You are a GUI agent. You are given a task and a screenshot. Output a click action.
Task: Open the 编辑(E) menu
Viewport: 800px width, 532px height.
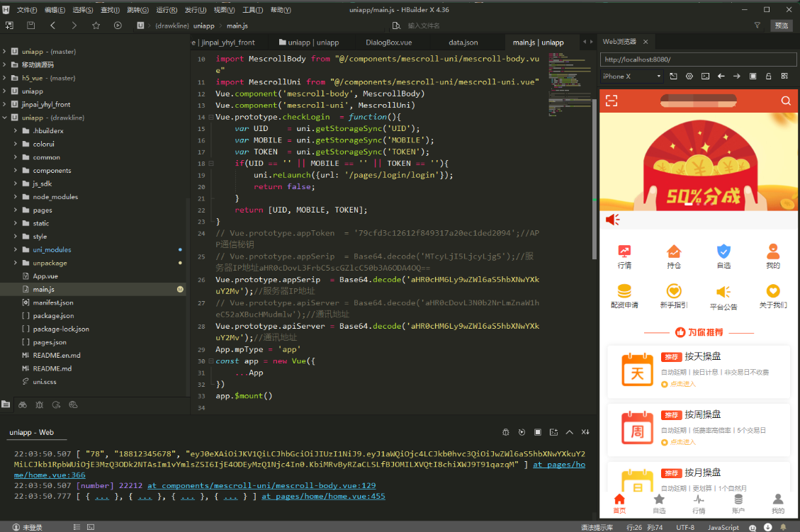55,10
